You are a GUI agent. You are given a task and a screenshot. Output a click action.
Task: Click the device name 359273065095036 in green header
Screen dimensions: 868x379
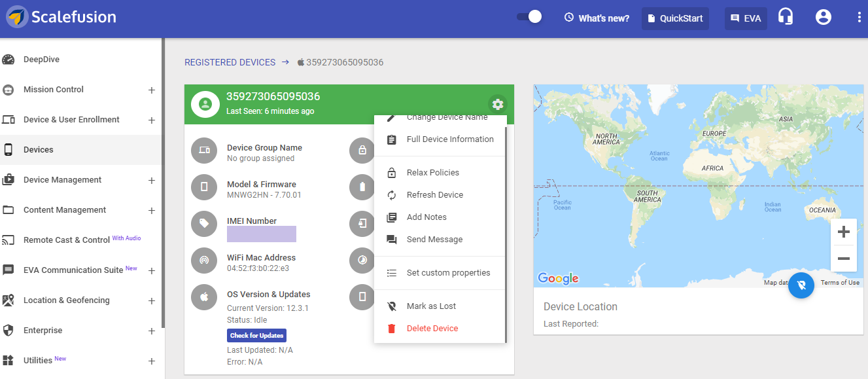273,97
